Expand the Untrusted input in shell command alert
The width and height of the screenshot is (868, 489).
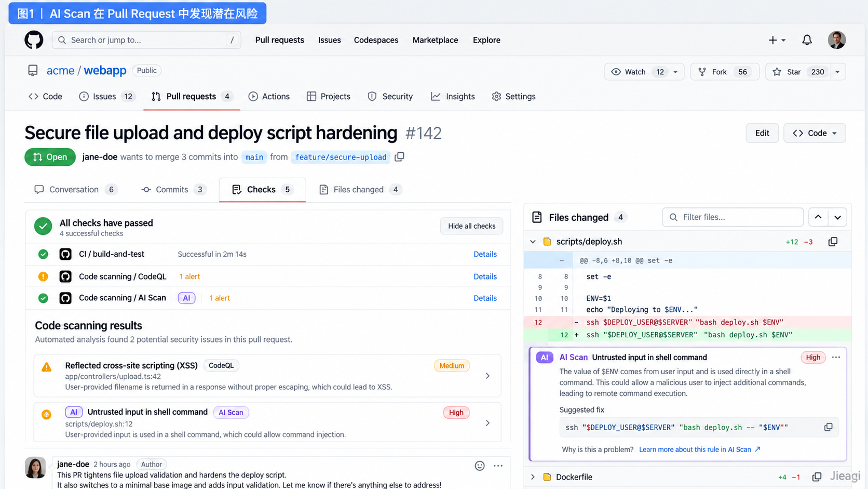click(487, 423)
